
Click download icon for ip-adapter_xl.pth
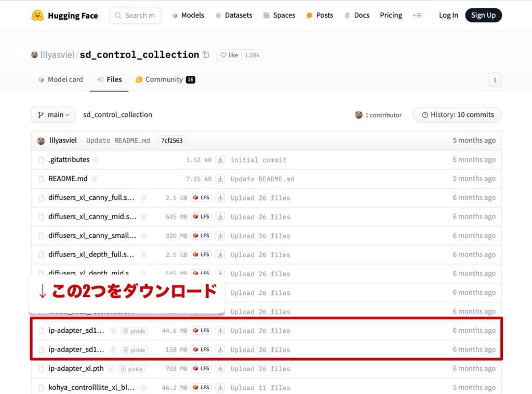[220, 369]
